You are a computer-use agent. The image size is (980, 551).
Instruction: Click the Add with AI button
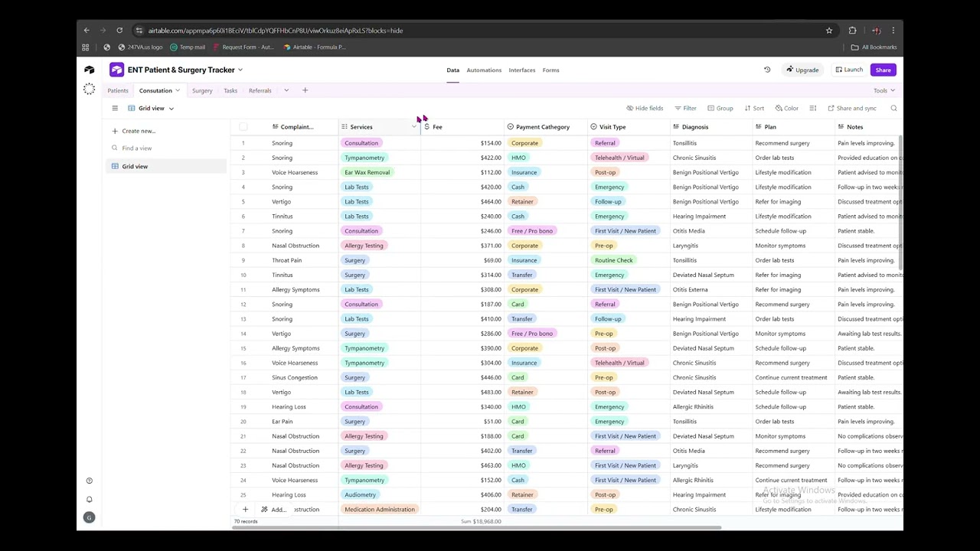[273, 509]
